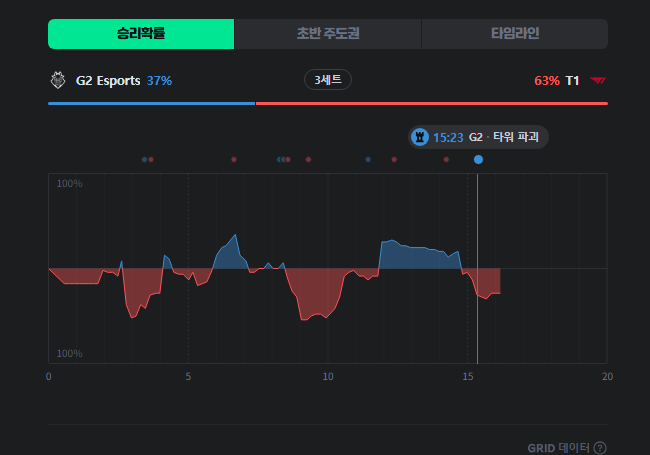Click the tower icon in 15:23 tooltip
This screenshot has height=455, width=650.
point(420,137)
